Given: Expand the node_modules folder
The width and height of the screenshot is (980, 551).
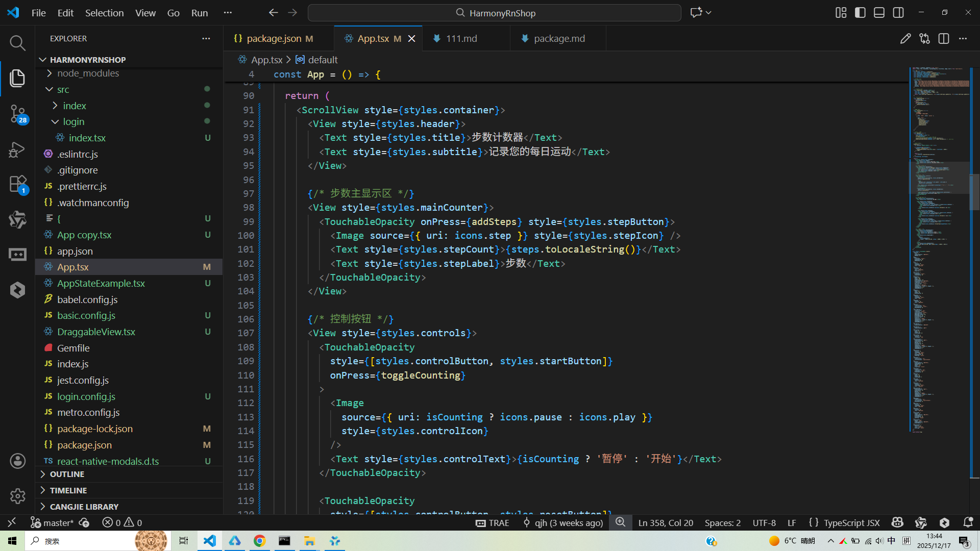Looking at the screenshot, I should [88, 73].
